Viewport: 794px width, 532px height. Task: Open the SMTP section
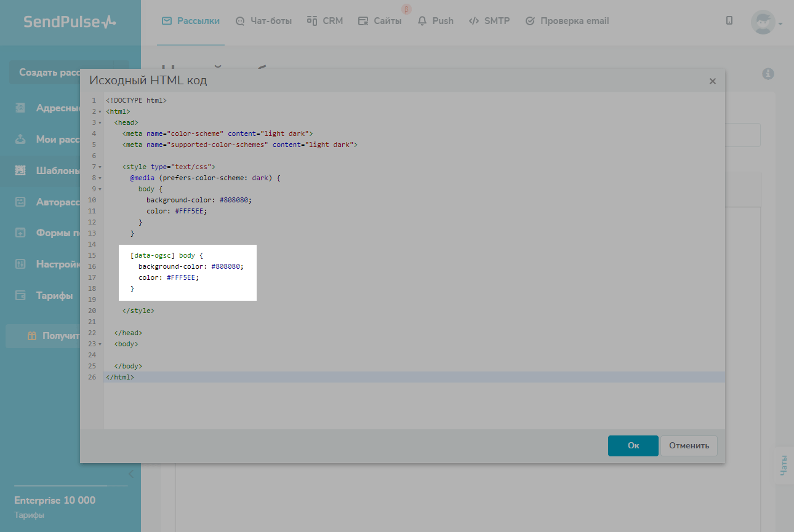pyautogui.click(x=489, y=21)
